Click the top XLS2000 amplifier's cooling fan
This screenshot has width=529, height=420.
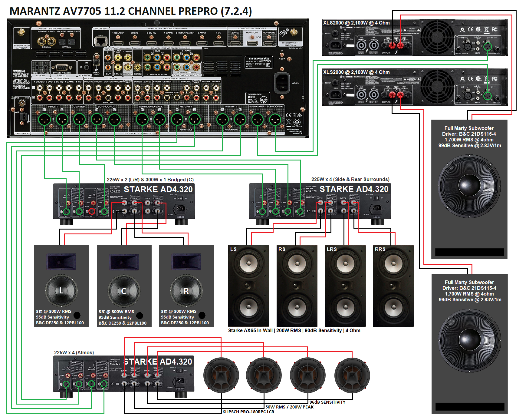437,37
